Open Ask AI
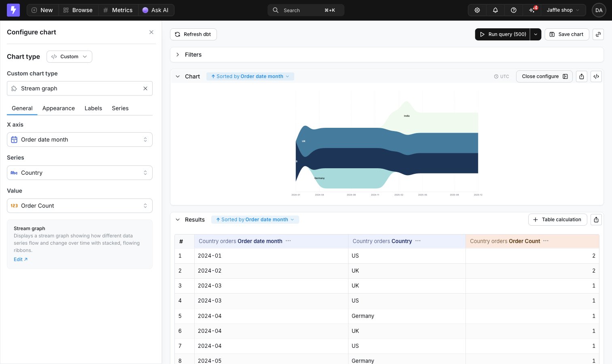The width and height of the screenshot is (612, 364). [155, 10]
